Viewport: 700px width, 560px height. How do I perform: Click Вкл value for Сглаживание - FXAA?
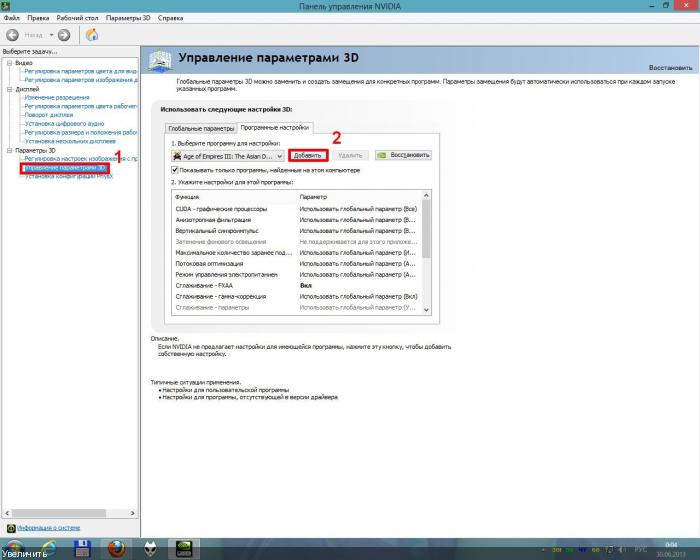(x=306, y=286)
